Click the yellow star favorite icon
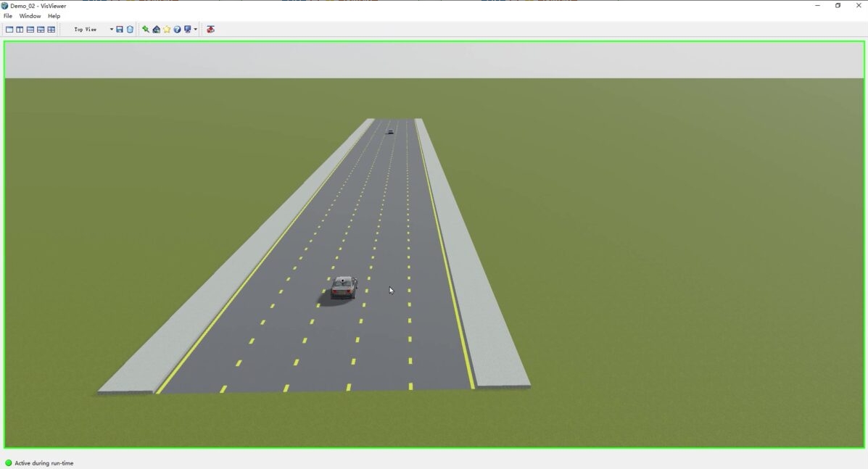Screen dimensions: 868x469 coord(167,30)
